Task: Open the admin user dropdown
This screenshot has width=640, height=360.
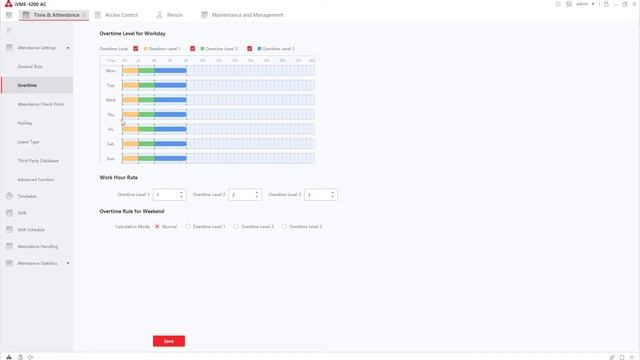Action: coord(585,4)
